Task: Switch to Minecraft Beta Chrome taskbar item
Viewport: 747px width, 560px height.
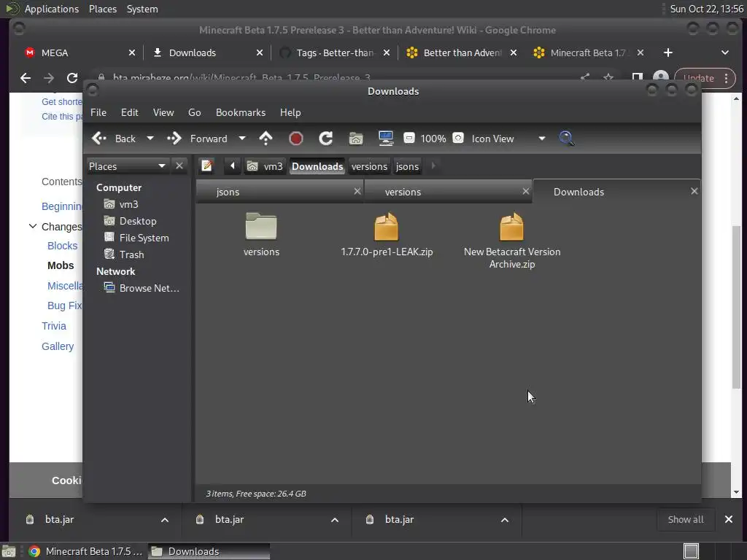Action: click(x=86, y=551)
